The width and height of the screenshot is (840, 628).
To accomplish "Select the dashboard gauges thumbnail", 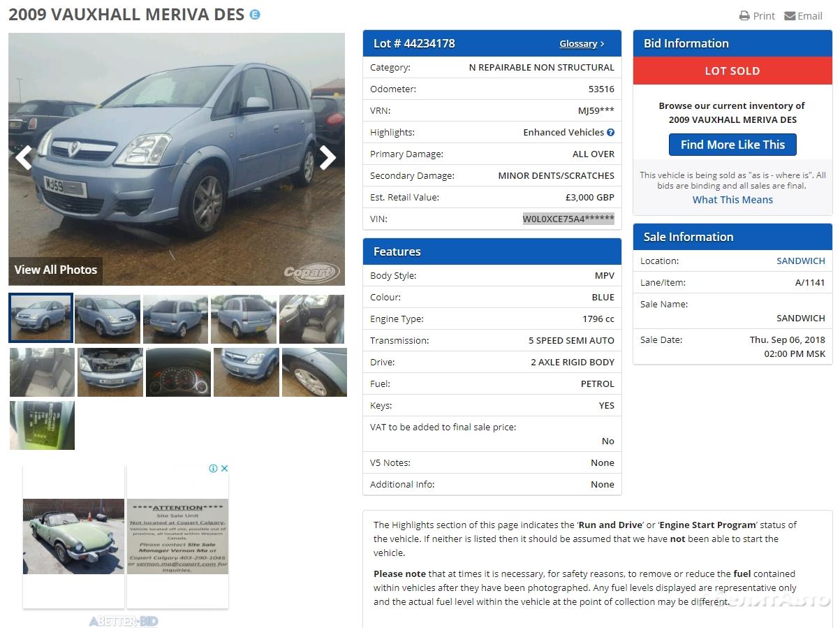I will 178,372.
